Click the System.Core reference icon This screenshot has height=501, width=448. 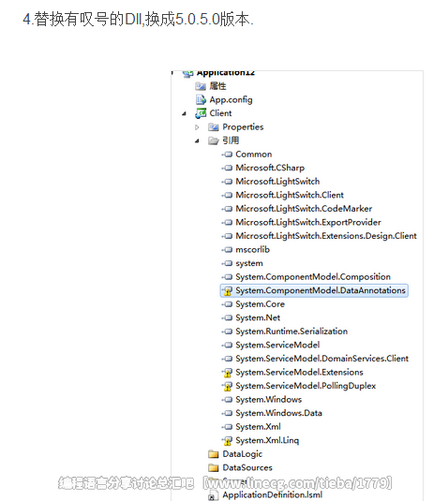point(227,304)
